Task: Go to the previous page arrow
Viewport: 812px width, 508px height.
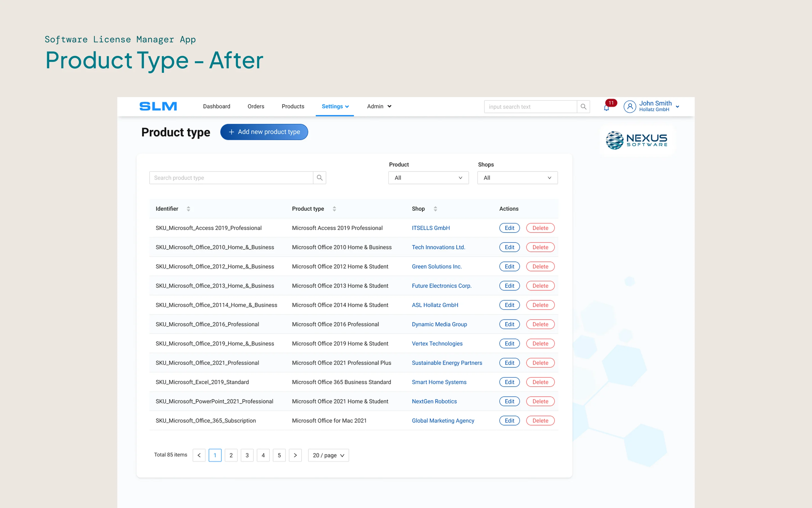Action: click(x=199, y=455)
